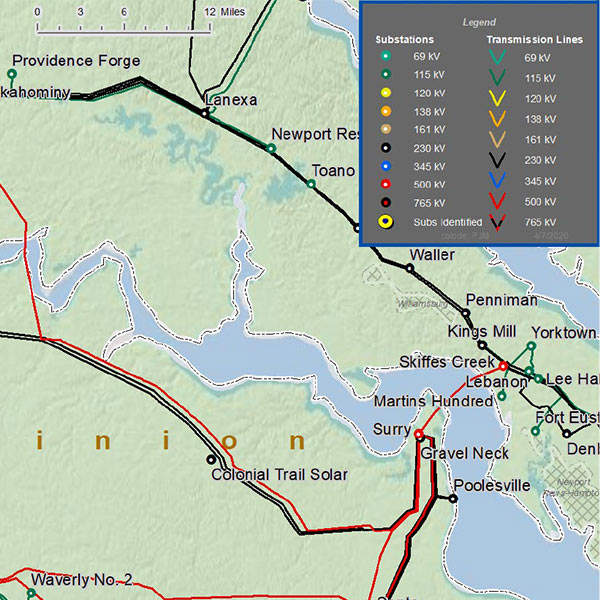The image size is (600, 600).
Task: Select the Toano substation marker
Action: pyautogui.click(x=311, y=184)
